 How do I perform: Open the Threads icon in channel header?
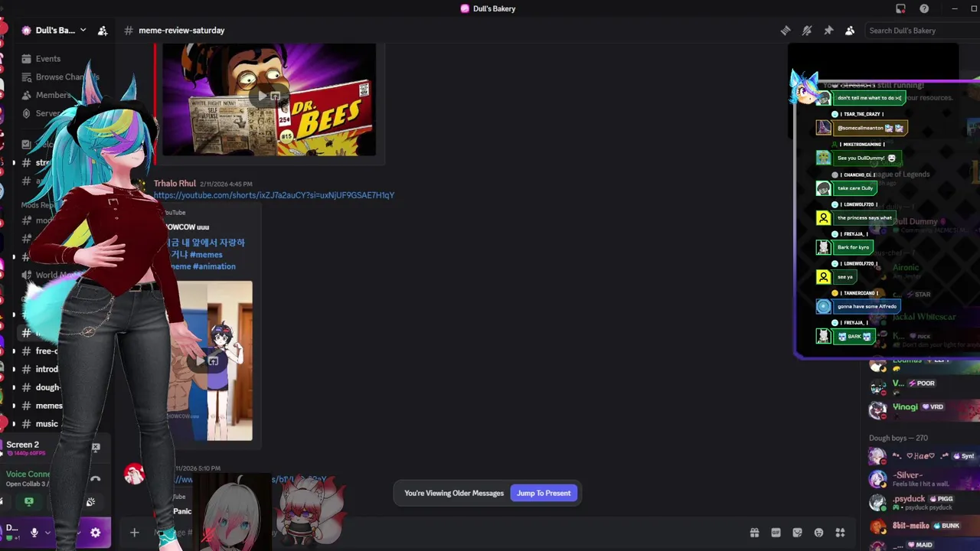pos(786,31)
